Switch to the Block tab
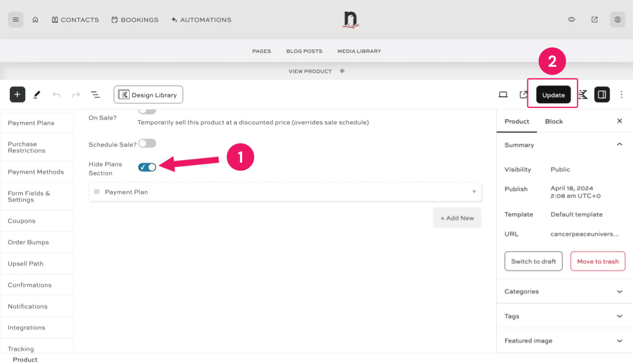Screen dimensions: 633x364 [553, 121]
